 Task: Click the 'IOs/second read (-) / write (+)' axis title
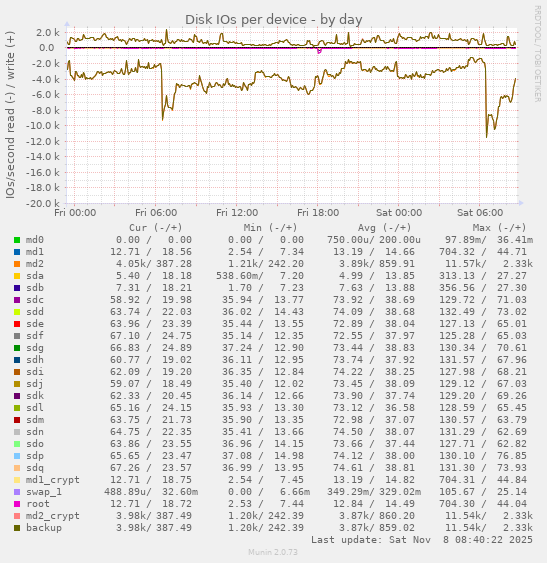point(10,115)
